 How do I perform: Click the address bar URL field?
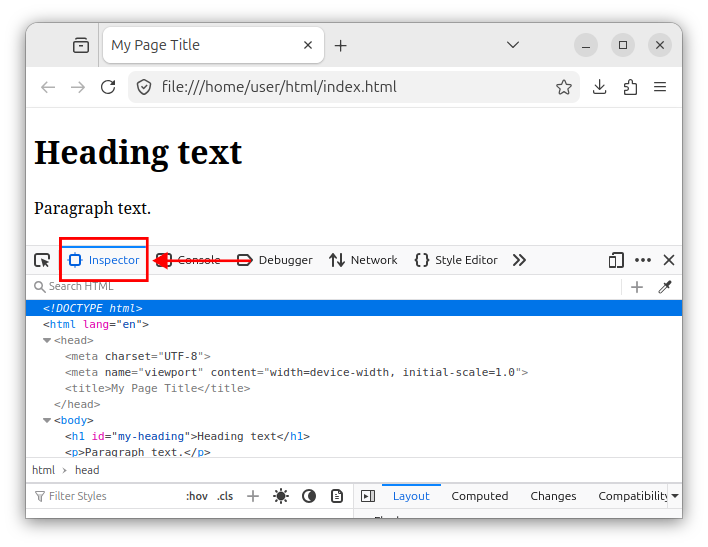click(x=354, y=87)
